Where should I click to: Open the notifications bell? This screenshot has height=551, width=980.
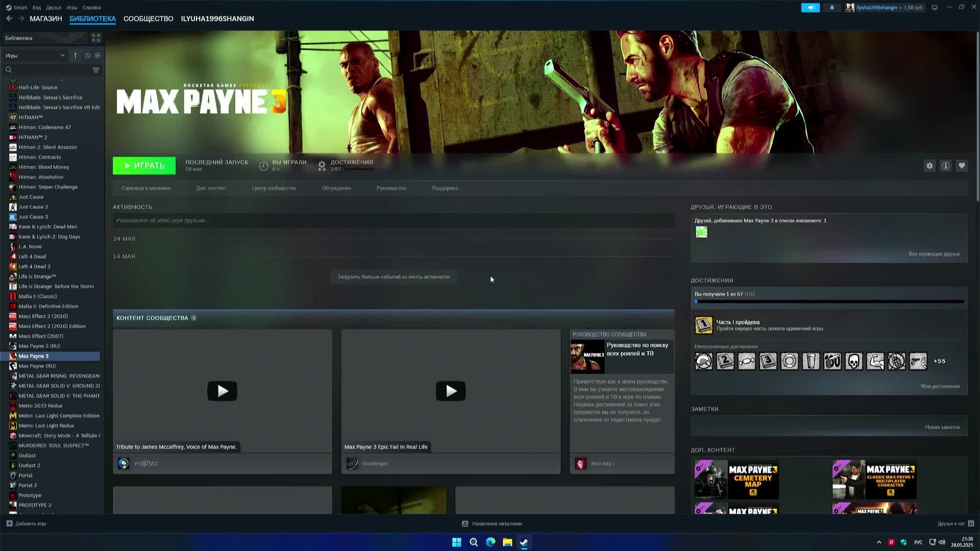click(832, 8)
